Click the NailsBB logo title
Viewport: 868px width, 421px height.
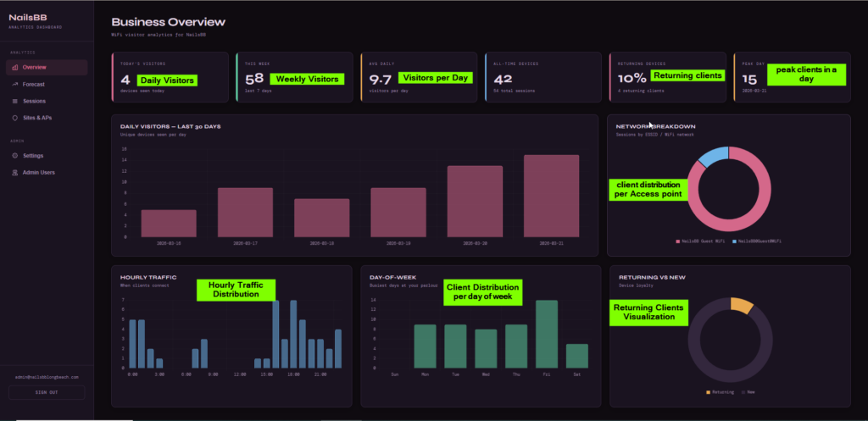tap(28, 18)
